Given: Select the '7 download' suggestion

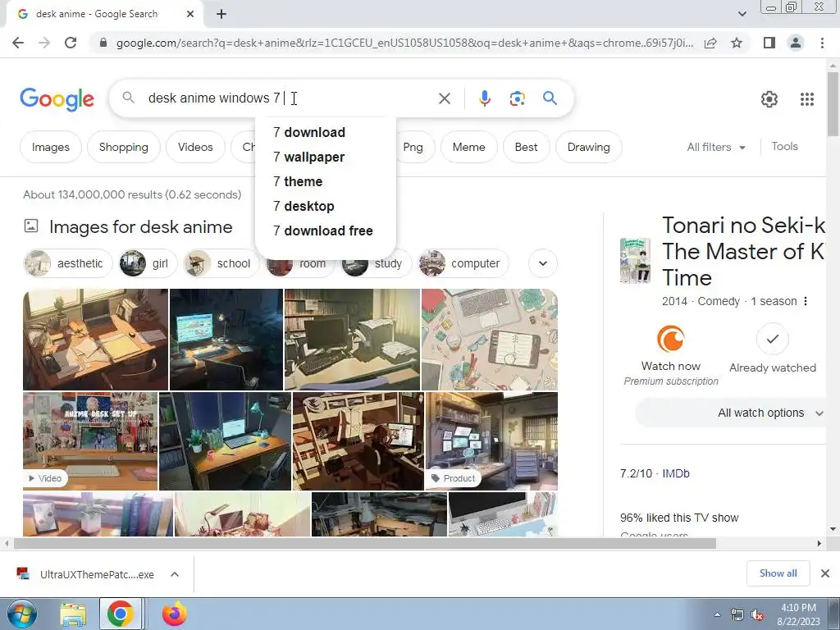Looking at the screenshot, I should tap(326, 132).
